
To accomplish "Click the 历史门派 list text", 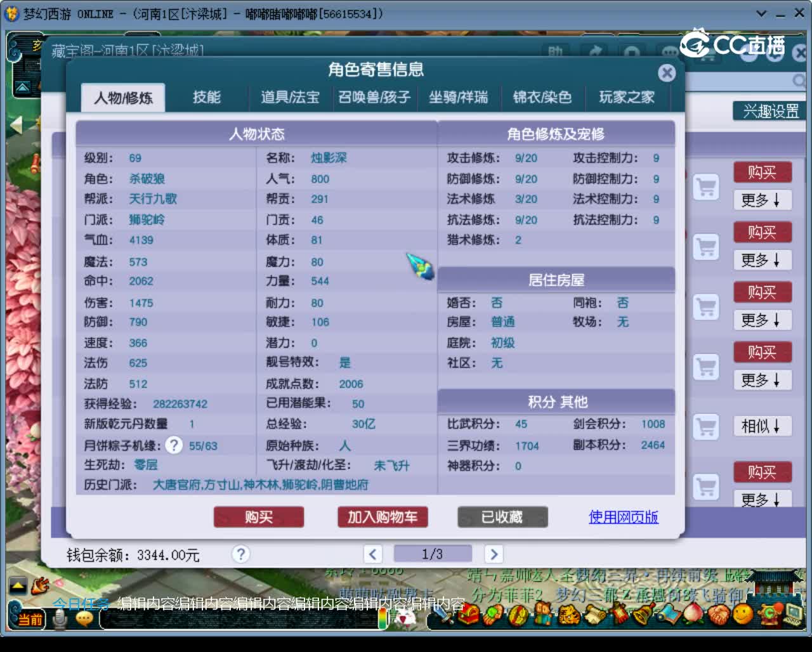I will (x=261, y=485).
